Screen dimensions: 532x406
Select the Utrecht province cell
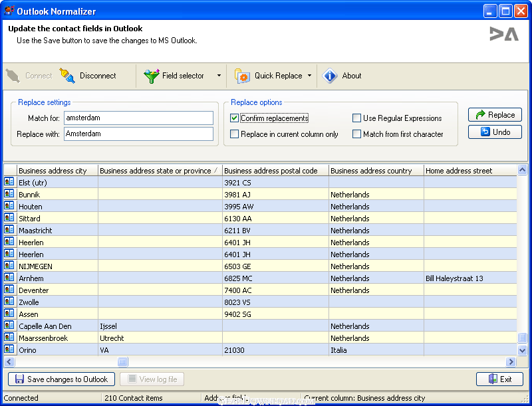coord(160,338)
